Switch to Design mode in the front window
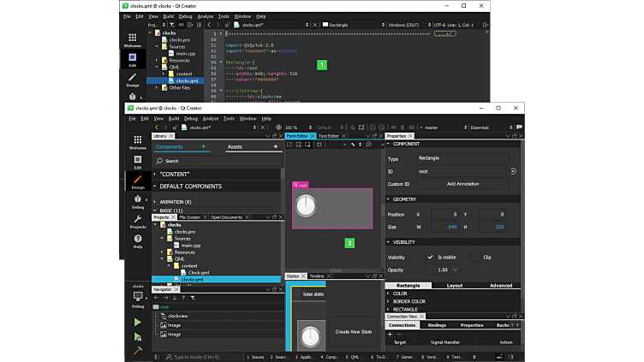Screen dimensions: 644x362 [138, 181]
